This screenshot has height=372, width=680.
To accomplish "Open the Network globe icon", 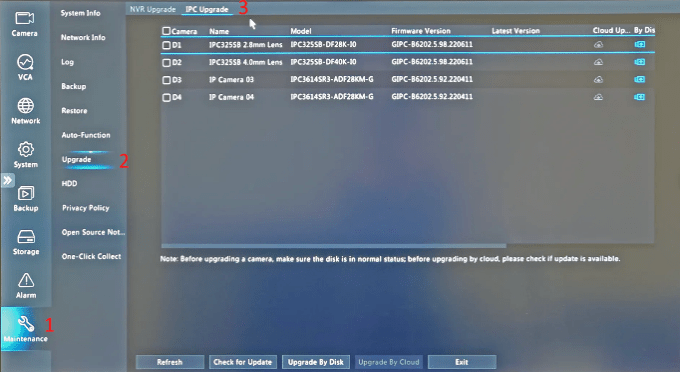I will 26,105.
